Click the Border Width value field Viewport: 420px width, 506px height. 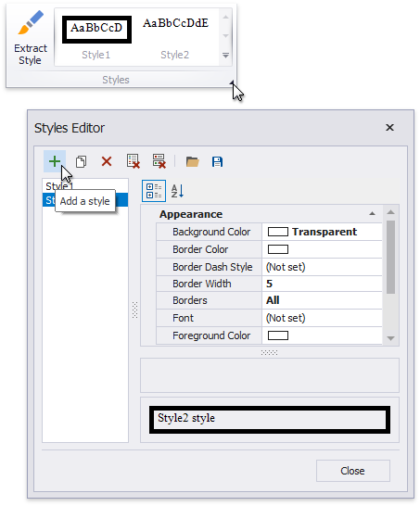(x=322, y=284)
